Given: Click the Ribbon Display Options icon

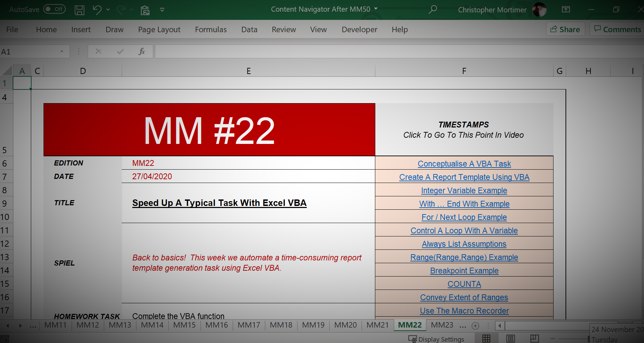Looking at the screenshot, I should pyautogui.click(x=566, y=10).
